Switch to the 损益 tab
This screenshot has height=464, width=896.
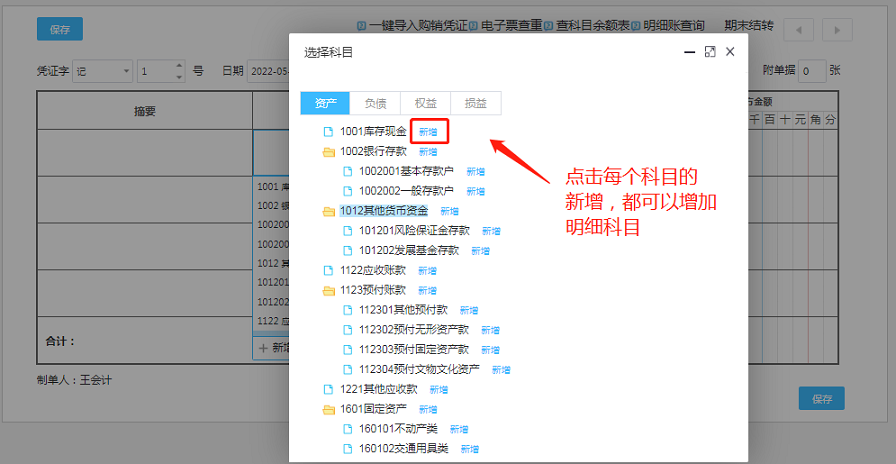(x=476, y=103)
